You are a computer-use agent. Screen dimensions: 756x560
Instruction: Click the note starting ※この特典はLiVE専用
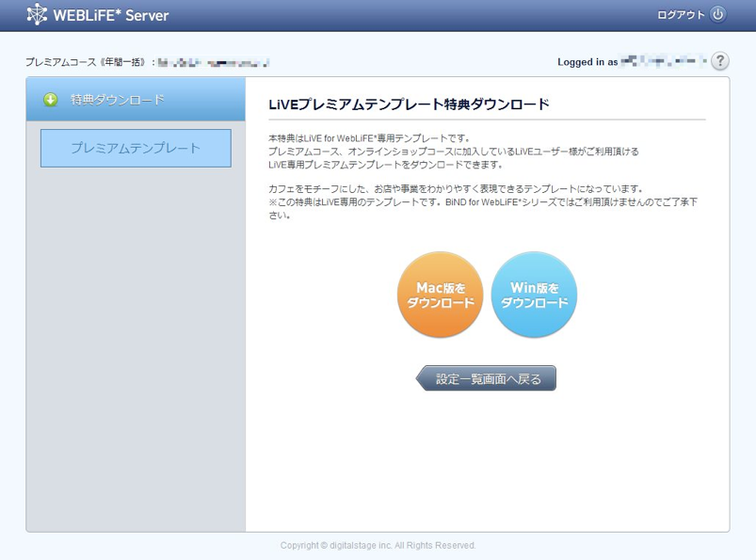pyautogui.click(x=483, y=208)
